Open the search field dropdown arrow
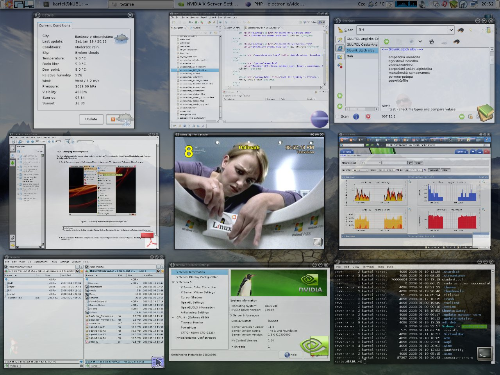This screenshot has height=375, width=500. [451, 30]
